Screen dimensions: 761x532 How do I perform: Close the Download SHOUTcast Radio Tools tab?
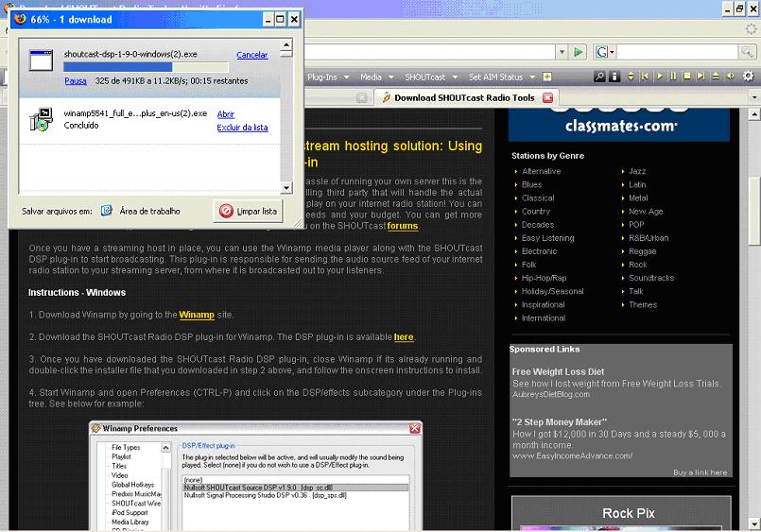[548, 97]
